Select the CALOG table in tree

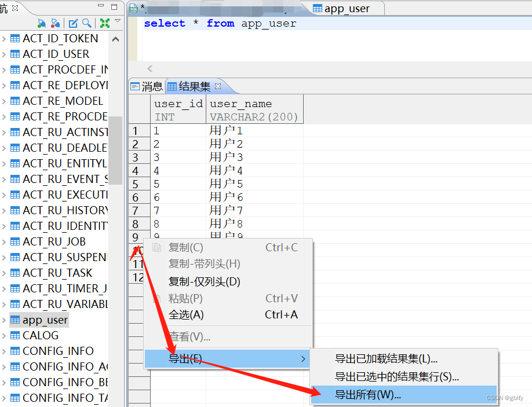41,335
